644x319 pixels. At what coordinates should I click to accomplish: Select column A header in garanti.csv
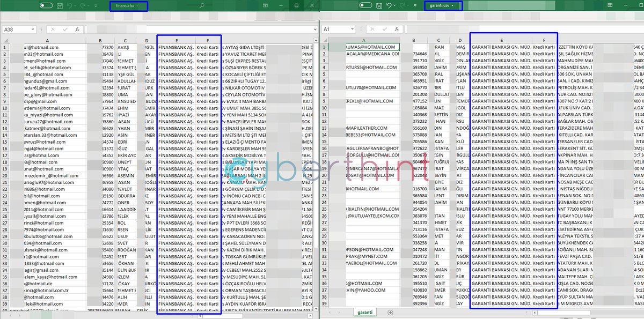pyautogui.click(x=364, y=40)
